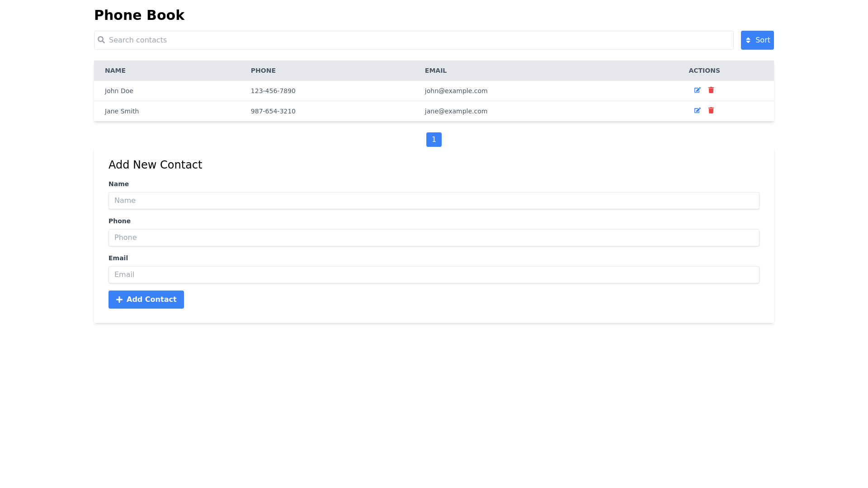
Task: Click the plus icon on Add Contact
Action: coord(119,300)
